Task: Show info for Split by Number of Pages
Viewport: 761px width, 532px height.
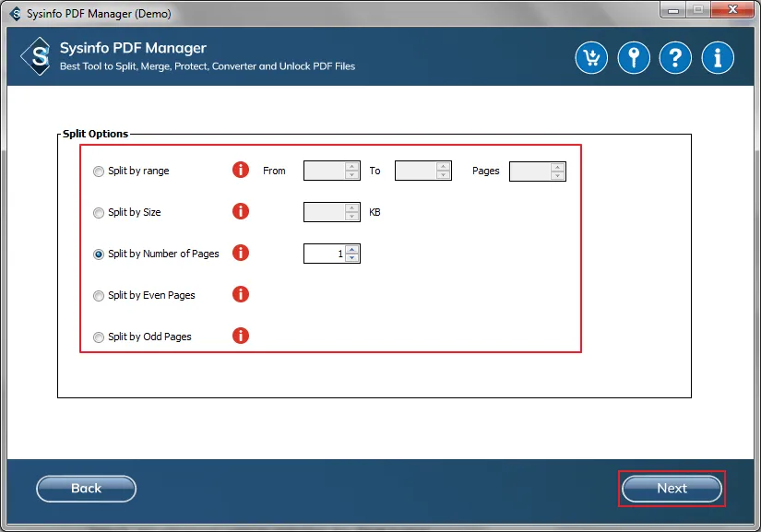Action: point(240,253)
